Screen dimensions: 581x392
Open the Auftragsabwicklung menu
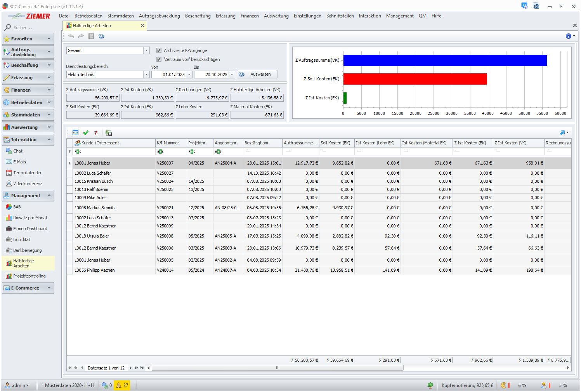coord(159,16)
